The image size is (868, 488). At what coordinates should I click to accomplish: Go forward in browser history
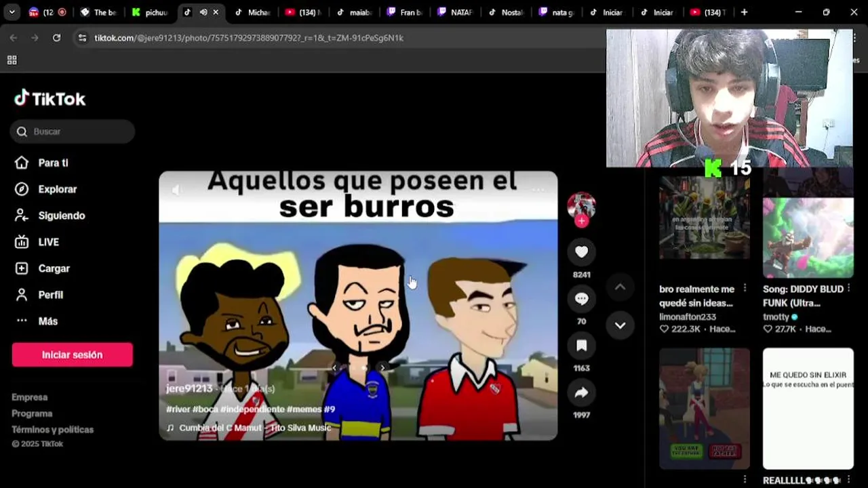pos(35,38)
